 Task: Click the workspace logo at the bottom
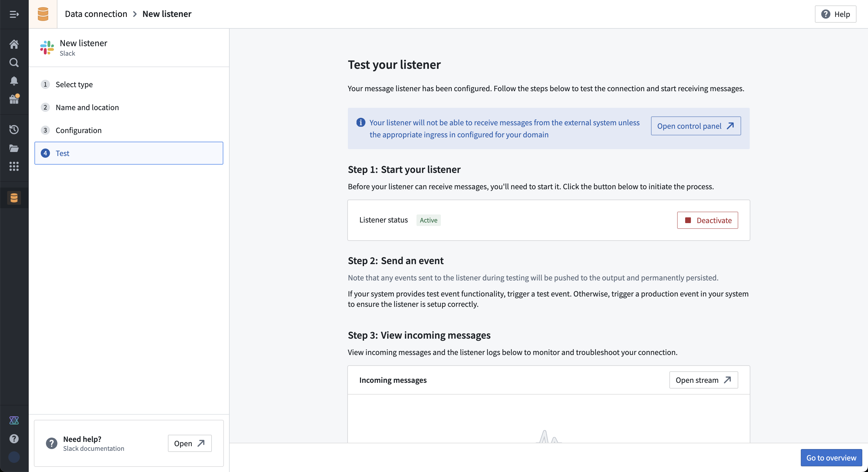tap(14, 420)
